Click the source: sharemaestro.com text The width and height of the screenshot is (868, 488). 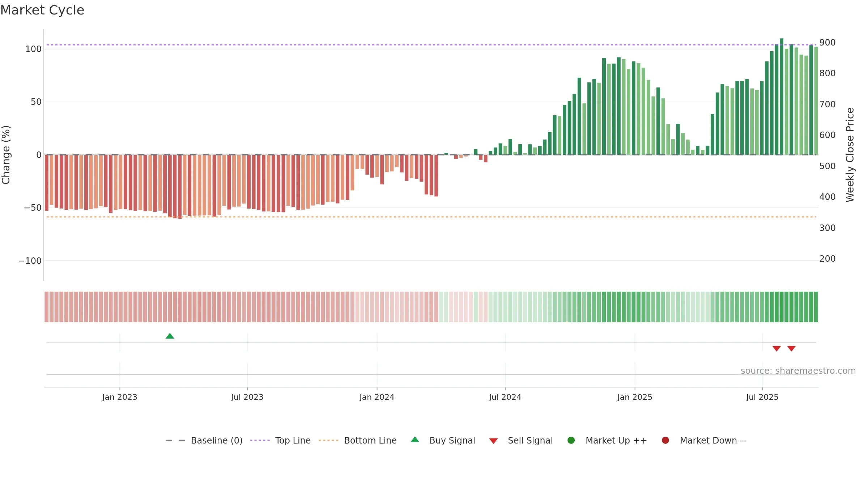point(798,371)
